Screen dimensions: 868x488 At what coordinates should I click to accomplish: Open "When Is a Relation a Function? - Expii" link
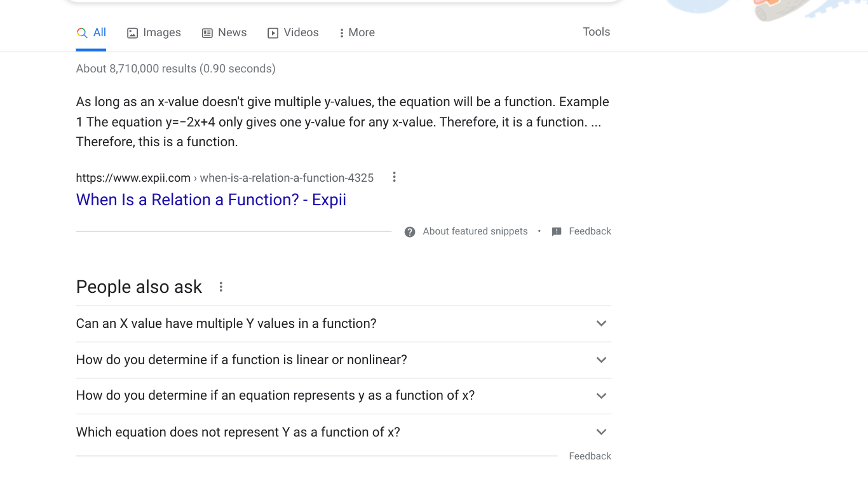click(x=211, y=200)
